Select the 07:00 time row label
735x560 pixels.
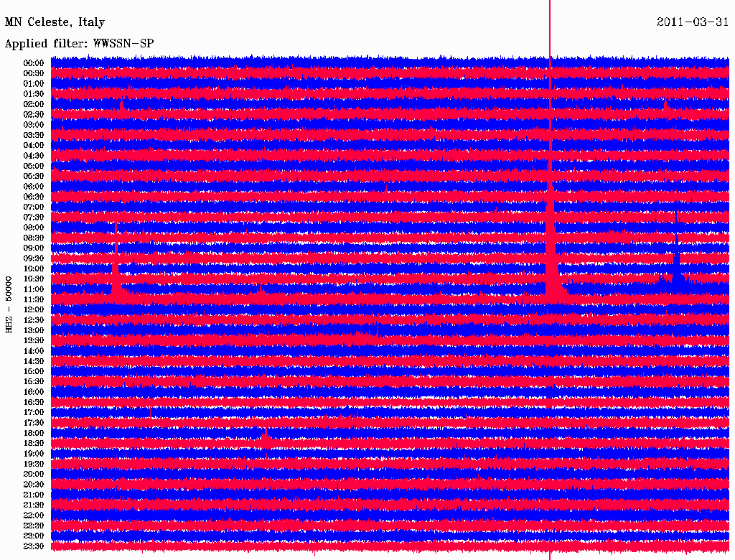(34, 207)
